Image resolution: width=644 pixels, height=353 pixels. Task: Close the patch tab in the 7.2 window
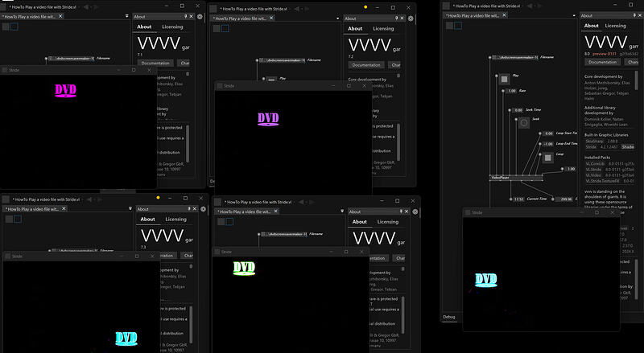point(271,18)
